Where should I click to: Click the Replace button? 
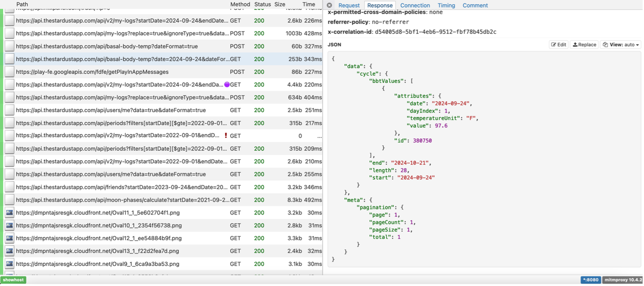click(585, 45)
